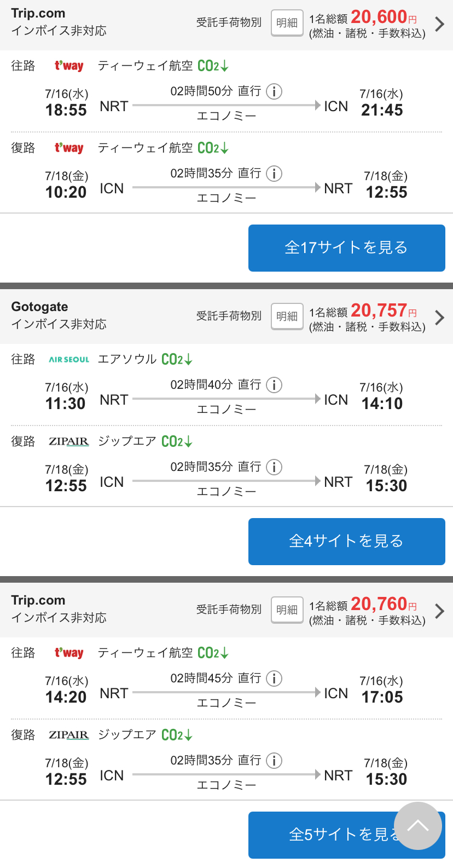This screenshot has height=868, width=453.
Task: Tap info icon on last ZIPAIR return flight
Action: [x=274, y=761]
